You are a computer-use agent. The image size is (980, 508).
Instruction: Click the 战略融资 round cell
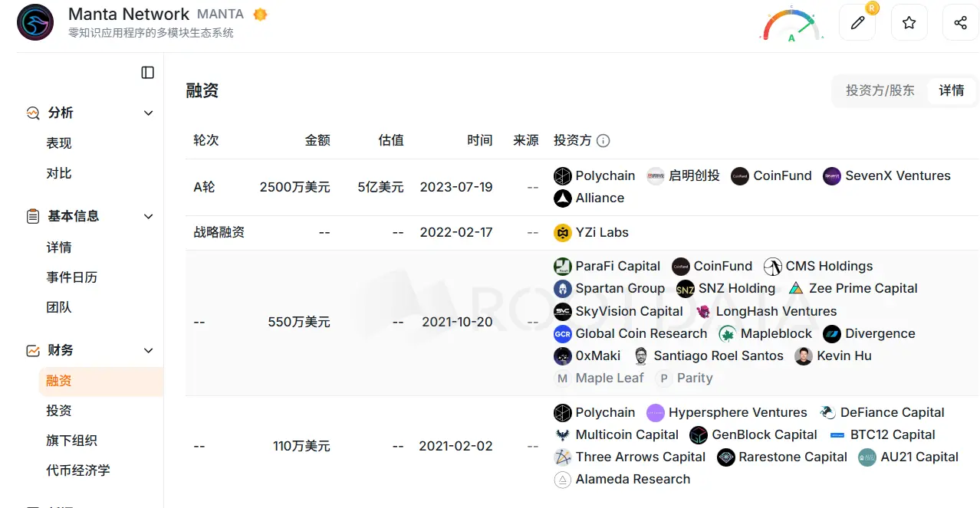point(219,232)
